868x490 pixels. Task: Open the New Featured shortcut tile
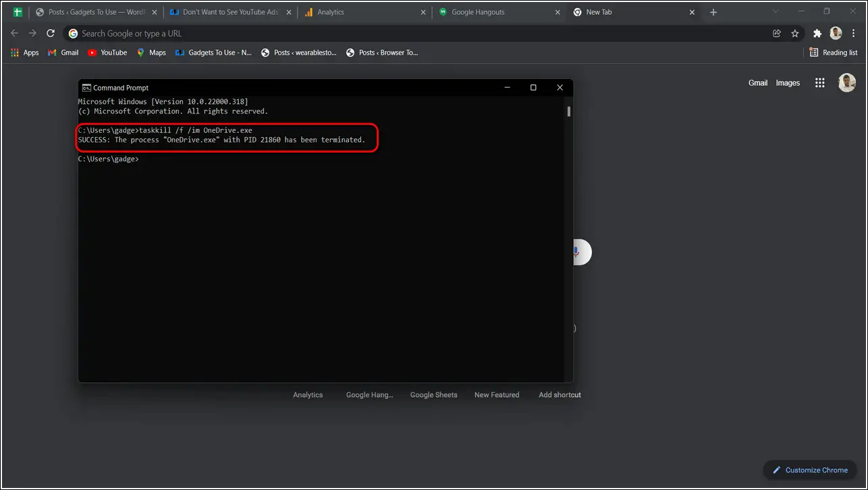coord(497,395)
